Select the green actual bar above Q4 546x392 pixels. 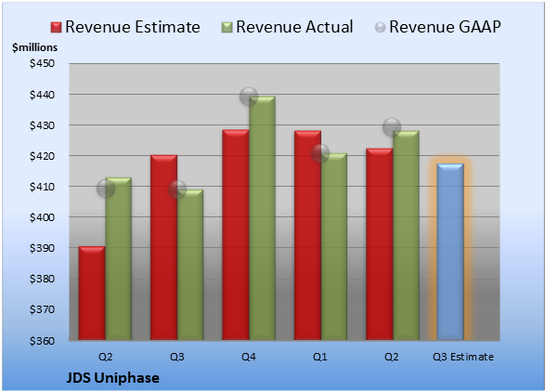[x=262, y=218]
